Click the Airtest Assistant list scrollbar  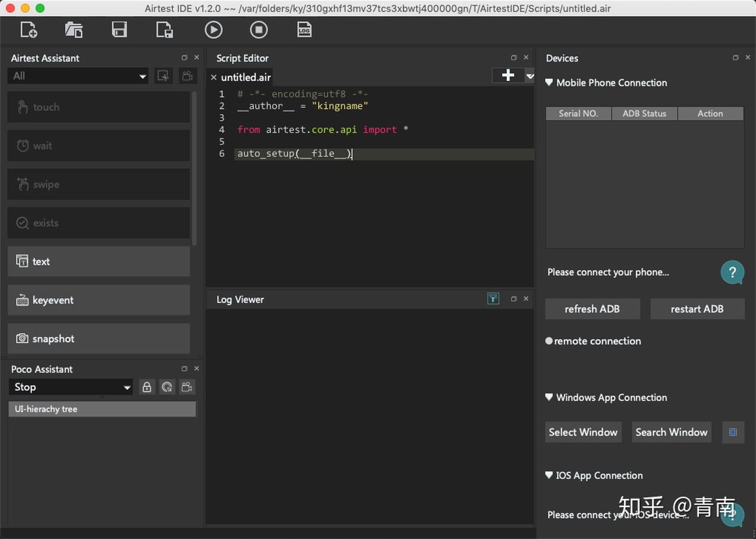click(195, 168)
